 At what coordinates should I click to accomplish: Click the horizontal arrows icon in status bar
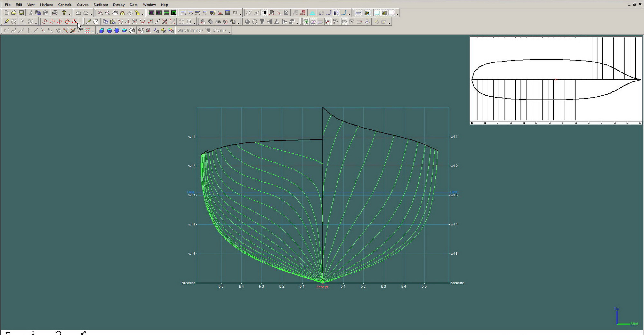8,333
